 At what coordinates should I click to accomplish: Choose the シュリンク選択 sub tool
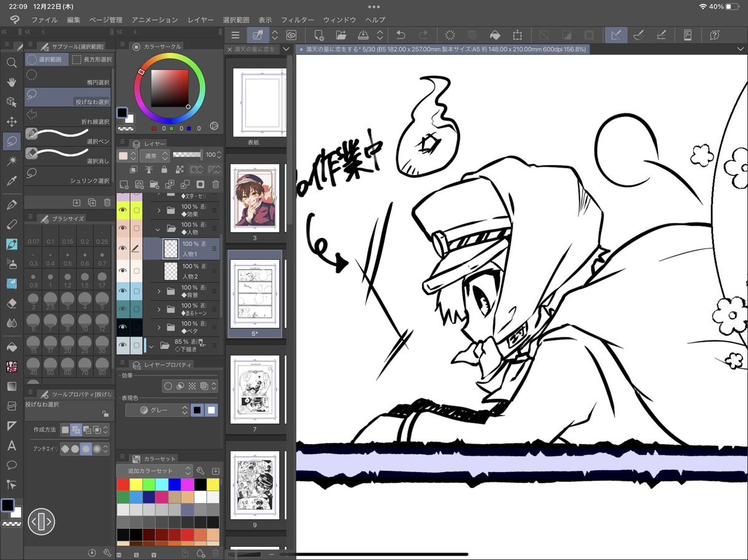coord(68,175)
